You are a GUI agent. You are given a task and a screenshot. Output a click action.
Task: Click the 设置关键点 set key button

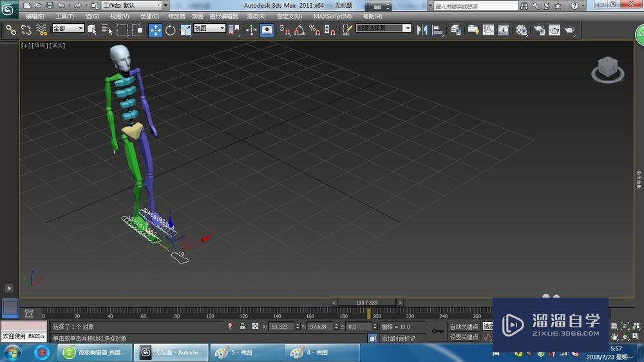[x=464, y=337]
